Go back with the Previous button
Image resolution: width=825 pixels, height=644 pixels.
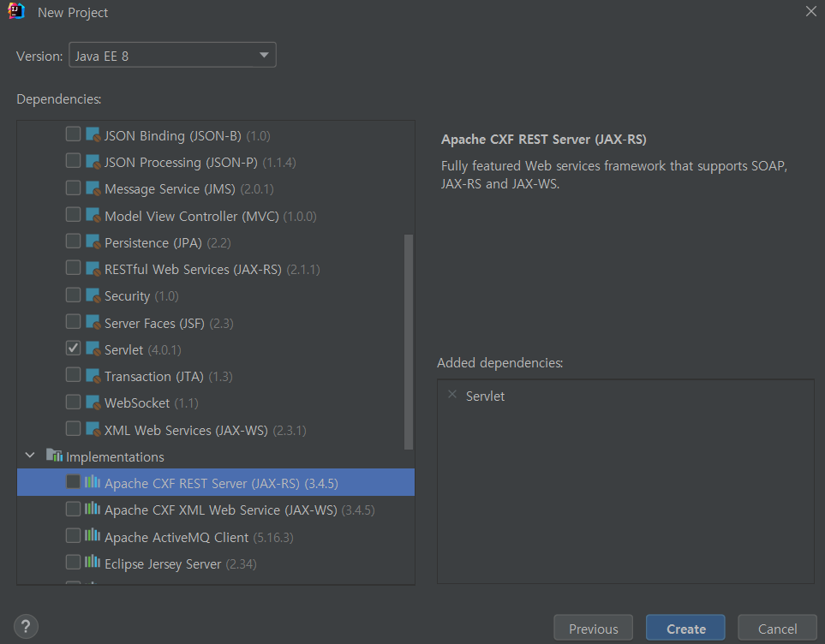click(x=593, y=629)
